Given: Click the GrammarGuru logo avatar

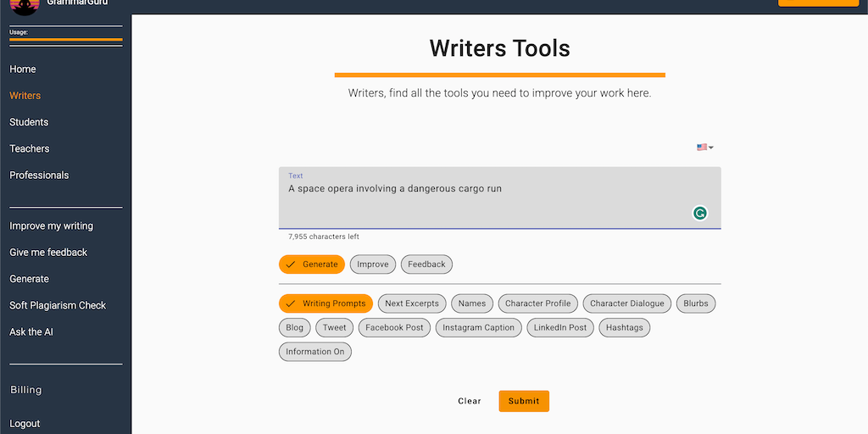Looking at the screenshot, I should click(x=25, y=5).
